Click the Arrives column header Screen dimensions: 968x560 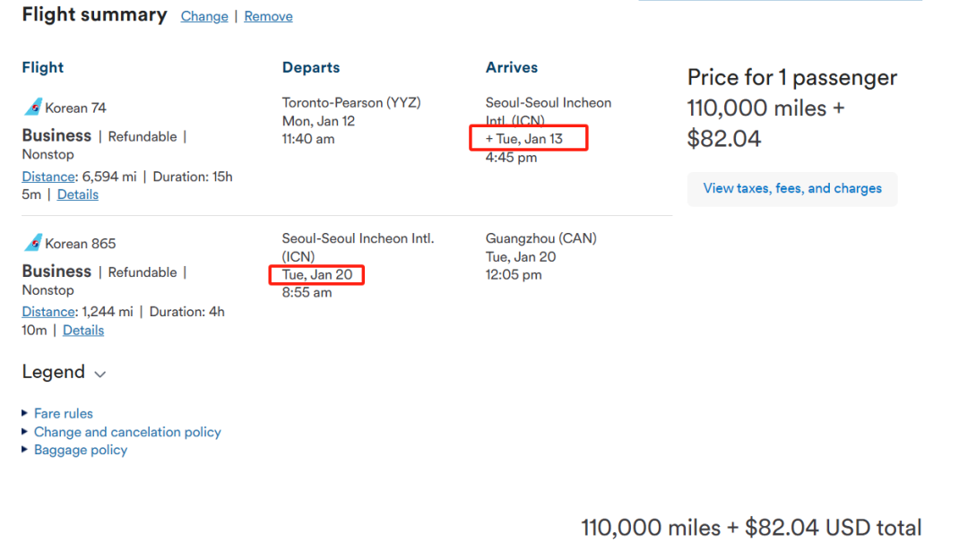(x=512, y=67)
